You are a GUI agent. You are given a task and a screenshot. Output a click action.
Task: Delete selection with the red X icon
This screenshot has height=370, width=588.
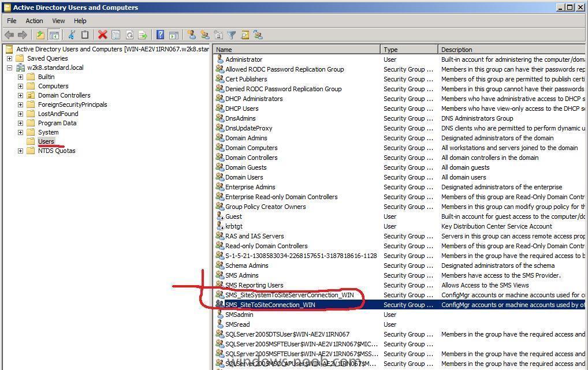[x=102, y=35]
